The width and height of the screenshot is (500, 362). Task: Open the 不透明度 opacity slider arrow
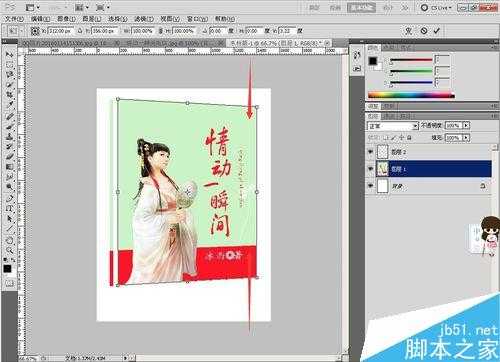click(466, 126)
